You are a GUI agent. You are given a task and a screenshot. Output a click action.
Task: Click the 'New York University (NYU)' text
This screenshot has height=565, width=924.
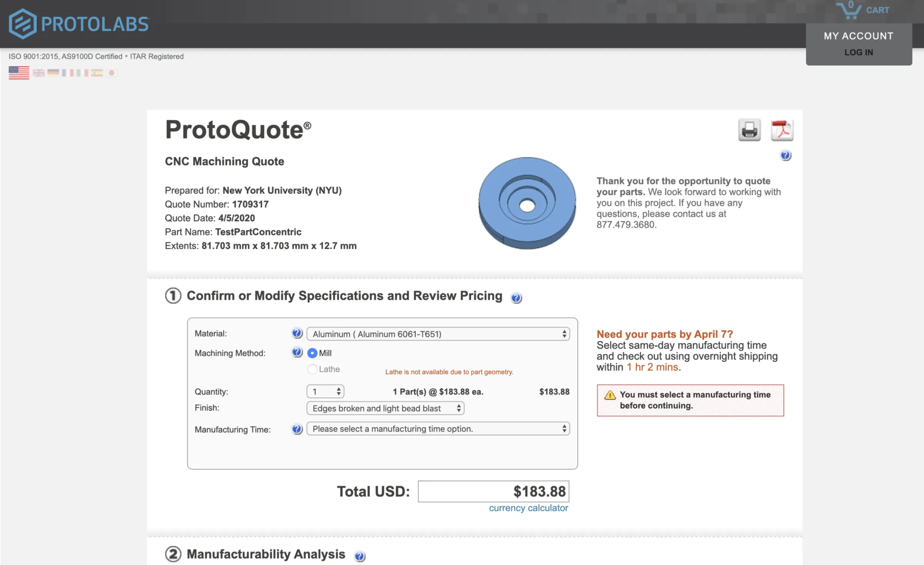click(282, 191)
